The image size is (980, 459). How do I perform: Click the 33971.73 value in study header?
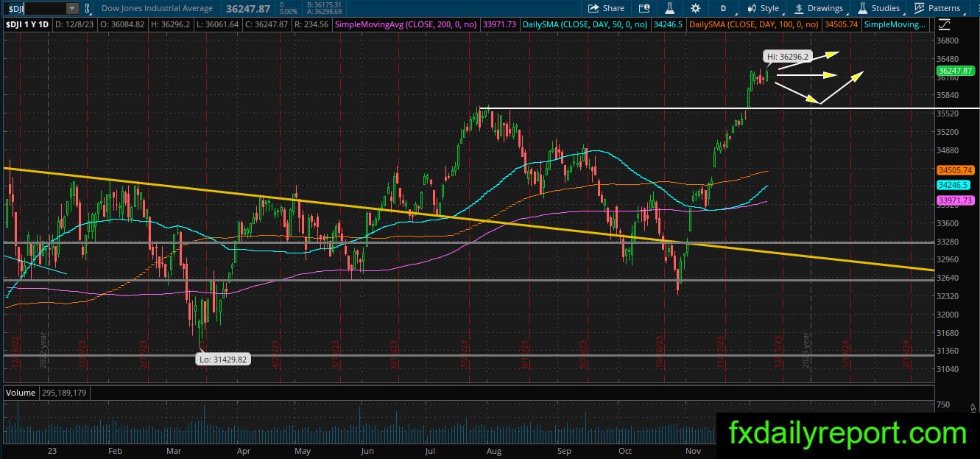(501, 24)
